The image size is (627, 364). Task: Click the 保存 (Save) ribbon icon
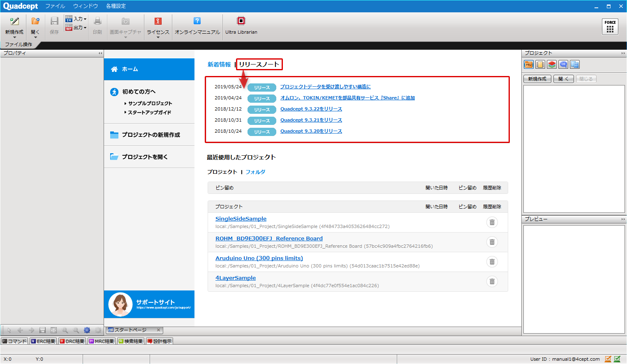tap(54, 21)
